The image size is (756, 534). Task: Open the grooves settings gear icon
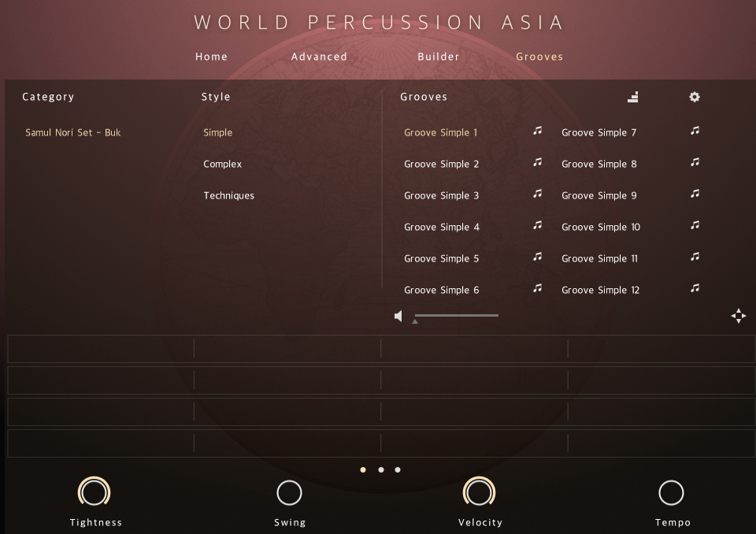tap(695, 97)
